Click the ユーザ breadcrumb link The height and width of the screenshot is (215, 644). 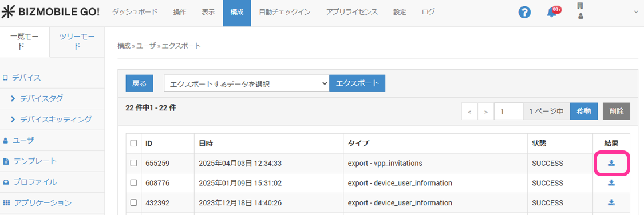click(x=146, y=46)
